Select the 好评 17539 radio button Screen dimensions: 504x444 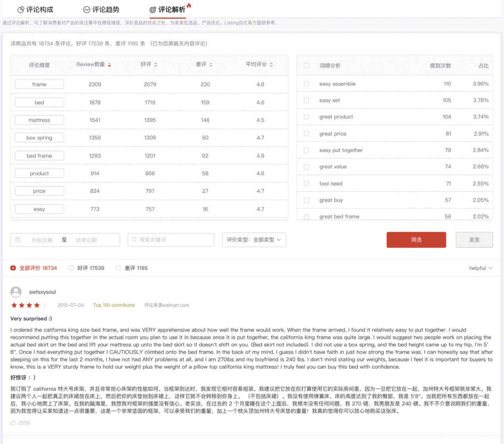(x=71, y=268)
